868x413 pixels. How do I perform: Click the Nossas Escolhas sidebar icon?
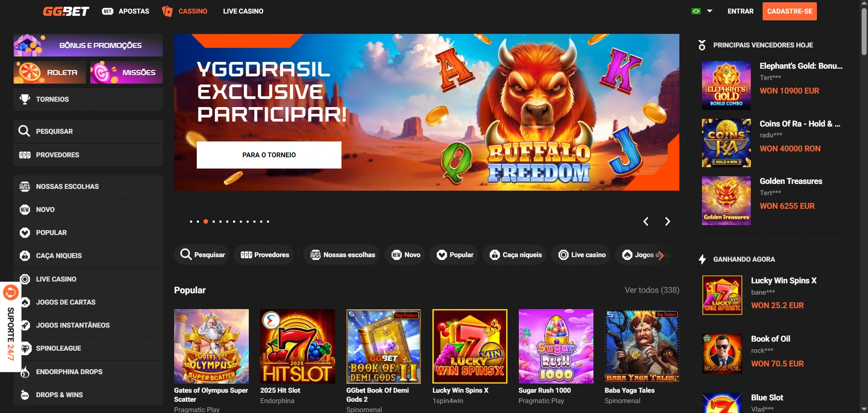pos(25,187)
